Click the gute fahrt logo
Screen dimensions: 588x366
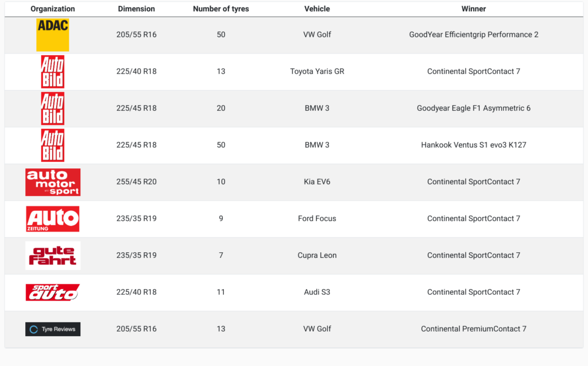(53, 256)
